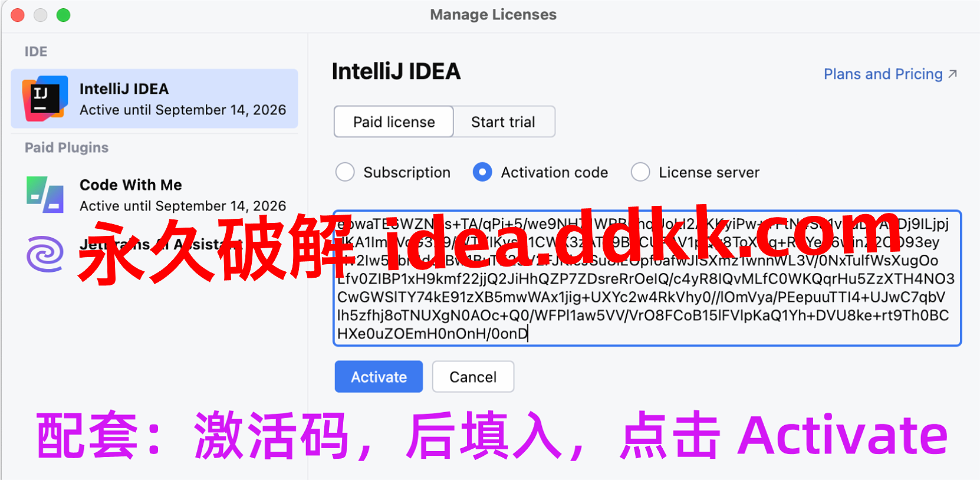980x480 pixels.
Task: Switch to the Start trial tab
Action: coord(504,121)
